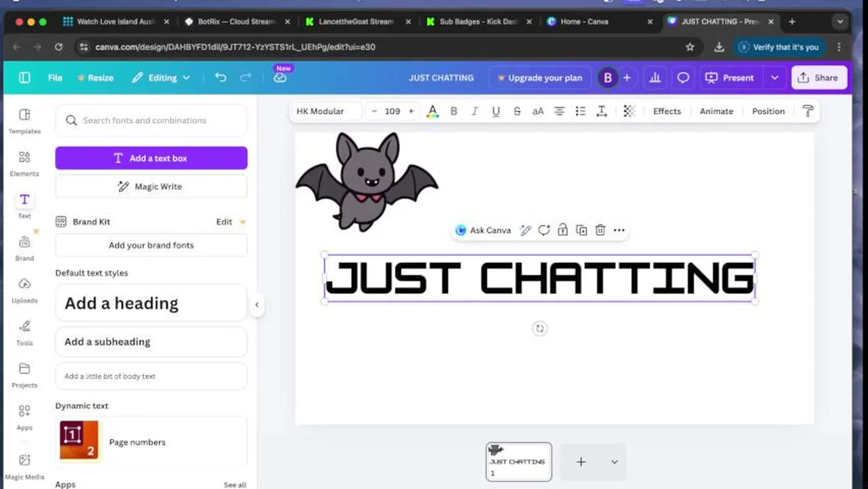
Task: Open transparency slider control
Action: click(x=630, y=111)
